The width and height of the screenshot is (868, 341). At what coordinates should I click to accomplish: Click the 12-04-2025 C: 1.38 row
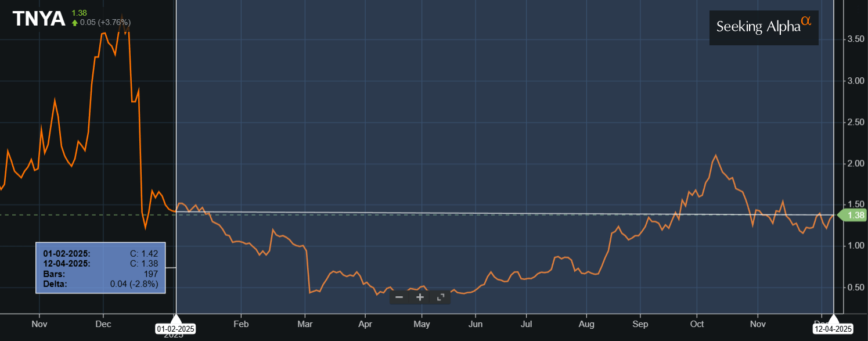100,263
